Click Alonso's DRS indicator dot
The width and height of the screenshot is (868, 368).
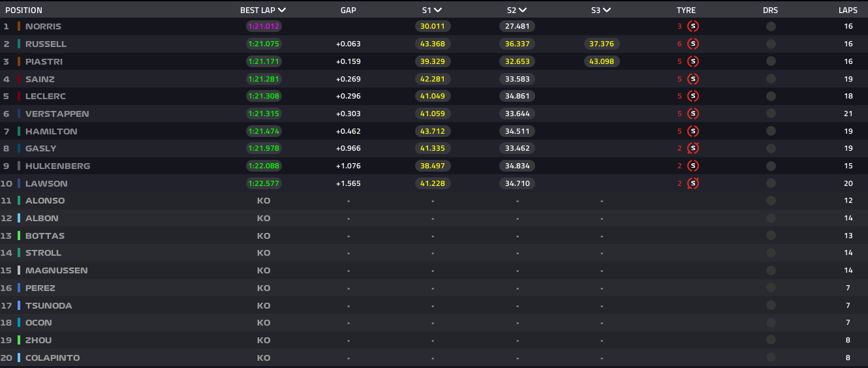pyautogui.click(x=771, y=200)
